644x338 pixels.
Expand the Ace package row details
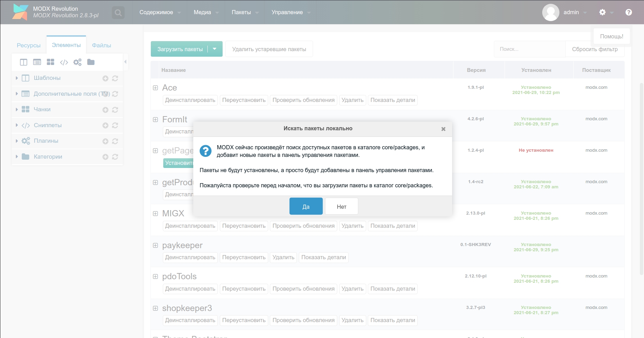pyautogui.click(x=155, y=88)
